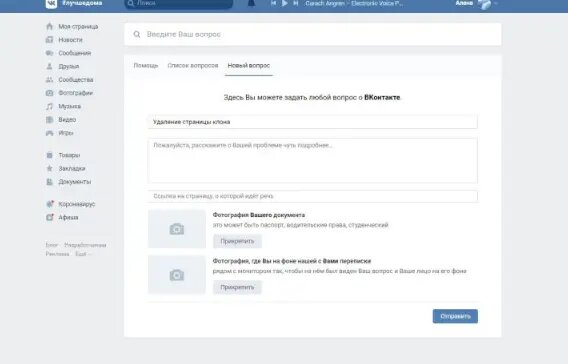Attach the photo with correspondence via Прикрепить
This screenshot has height=364, width=568.
(x=237, y=287)
